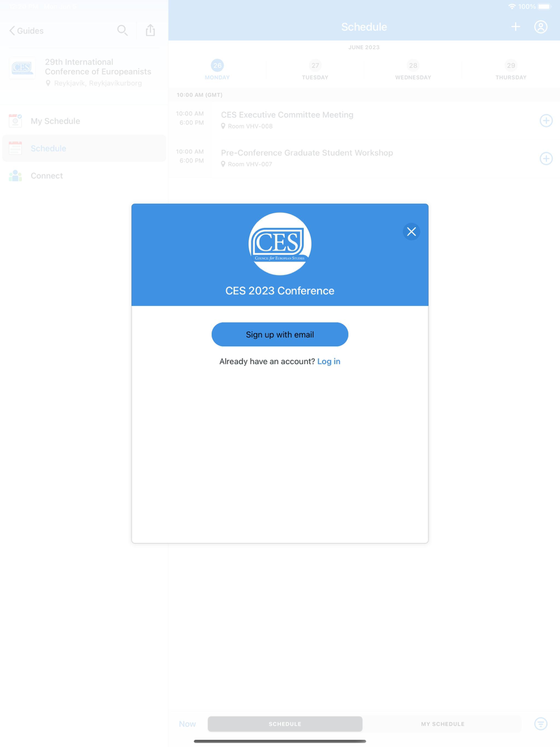Click the battery indicator in status bar
560x747 pixels.
pyautogui.click(x=545, y=7)
